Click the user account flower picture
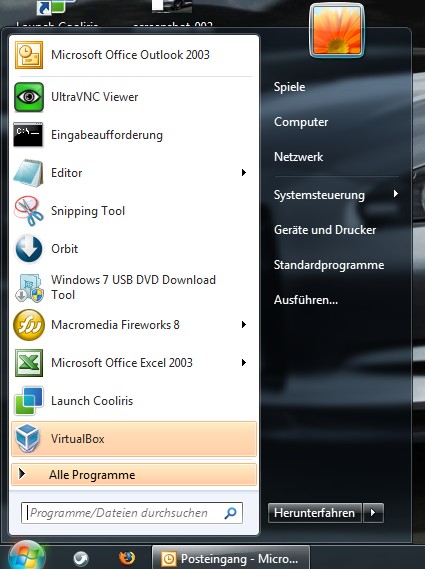425x569 pixels. [337, 30]
